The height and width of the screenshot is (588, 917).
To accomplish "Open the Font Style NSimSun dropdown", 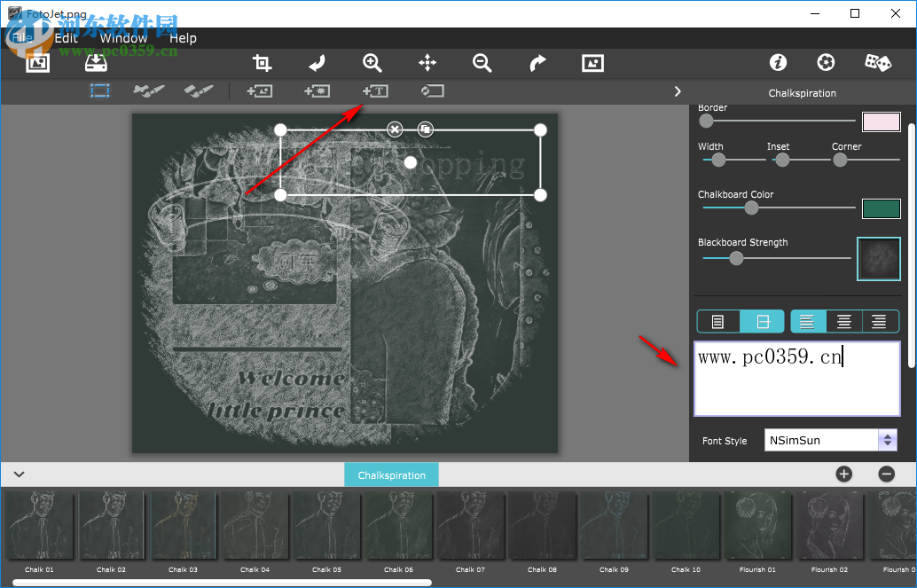I will click(830, 440).
